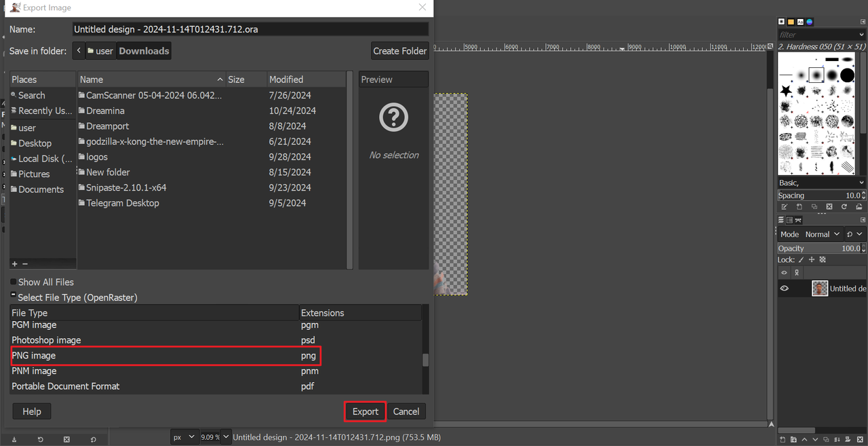The height and width of the screenshot is (446, 868).
Task: Click the user path button
Action: 100,51
